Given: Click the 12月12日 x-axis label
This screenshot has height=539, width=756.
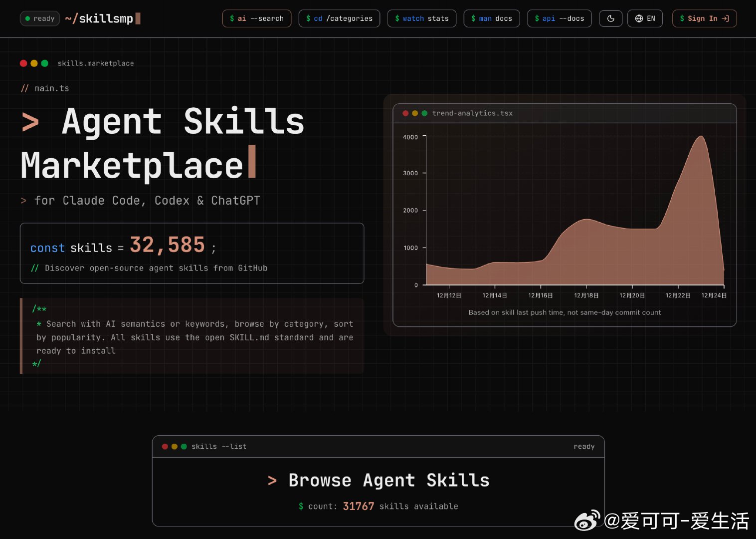Looking at the screenshot, I should (x=449, y=295).
